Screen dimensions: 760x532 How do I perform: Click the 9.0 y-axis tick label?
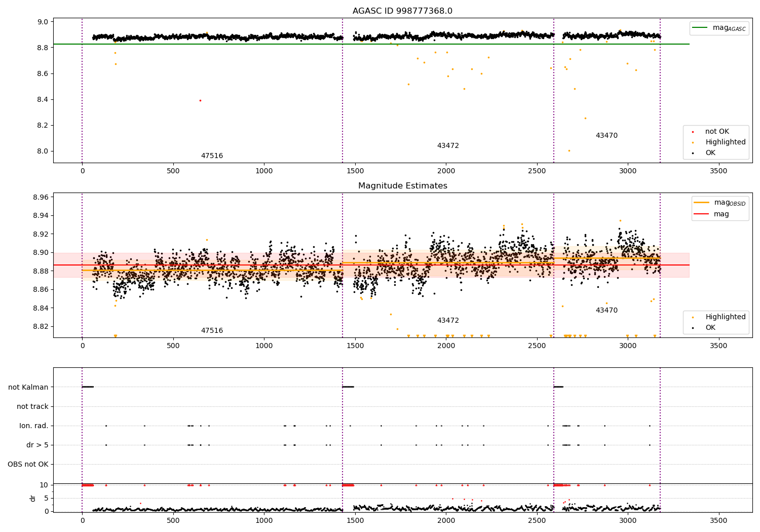click(x=43, y=22)
